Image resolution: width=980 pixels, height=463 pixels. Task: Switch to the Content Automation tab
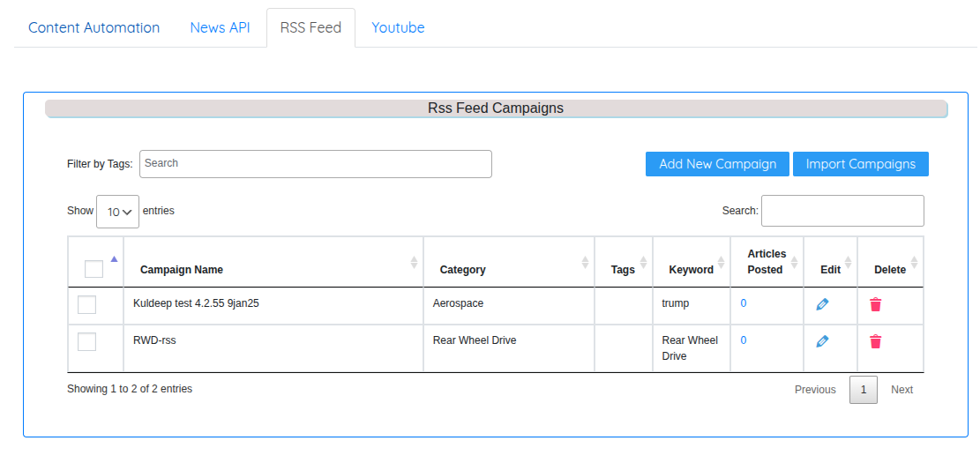94,27
